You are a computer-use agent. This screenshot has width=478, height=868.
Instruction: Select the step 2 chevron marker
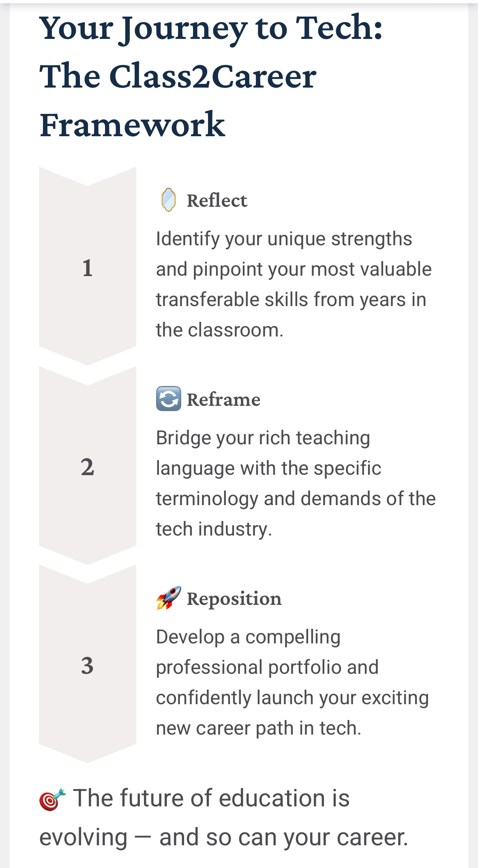click(87, 467)
